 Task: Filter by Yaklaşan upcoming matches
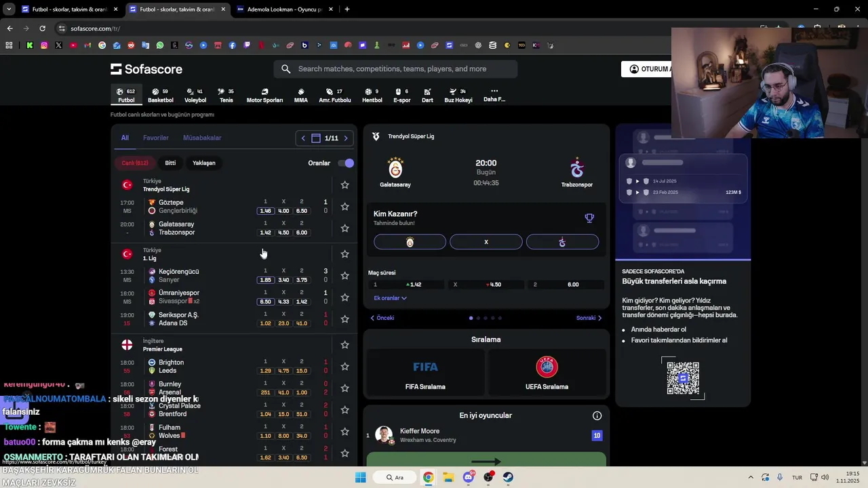click(204, 163)
